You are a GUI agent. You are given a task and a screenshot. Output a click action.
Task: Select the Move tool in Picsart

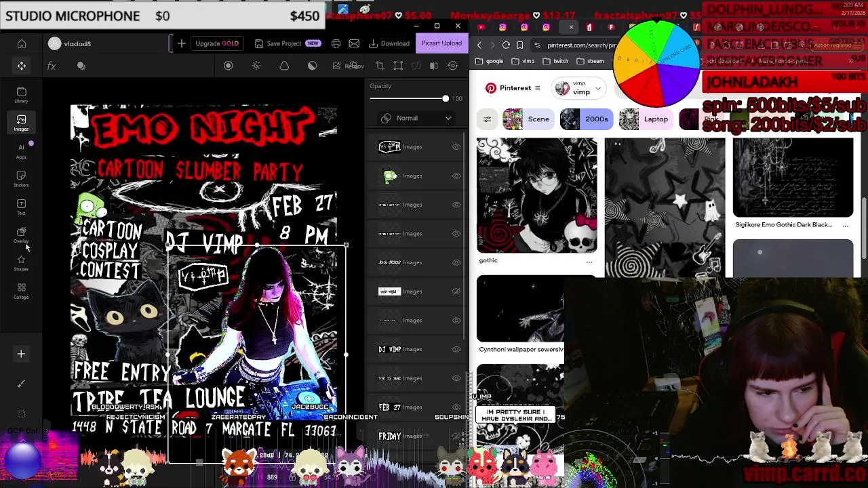[22, 66]
